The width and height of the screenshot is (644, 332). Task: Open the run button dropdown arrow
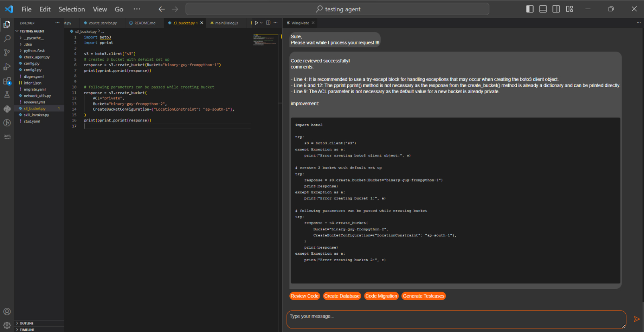click(x=261, y=23)
